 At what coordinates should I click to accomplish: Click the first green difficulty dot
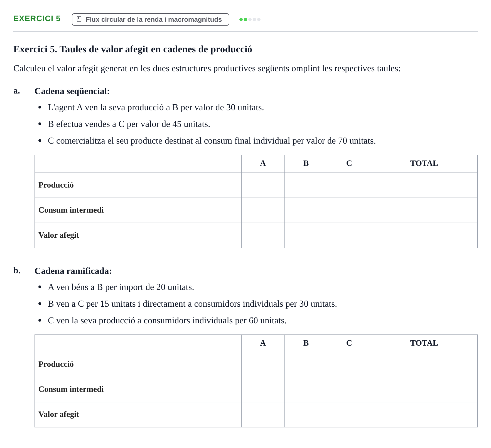tap(241, 19)
